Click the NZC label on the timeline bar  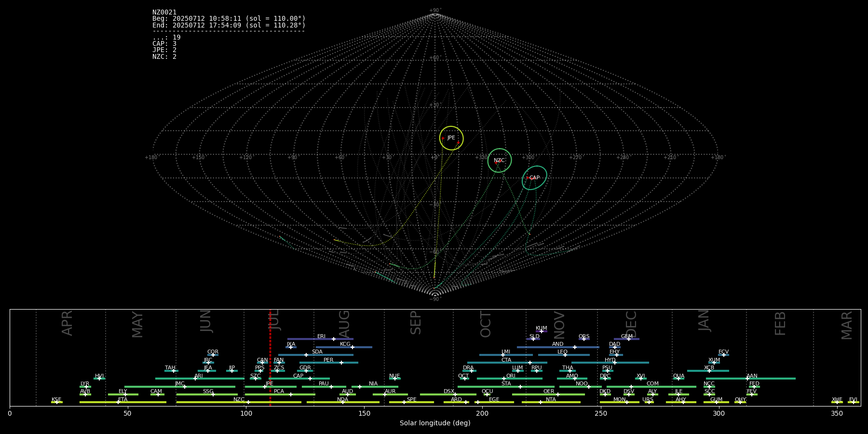point(239,400)
